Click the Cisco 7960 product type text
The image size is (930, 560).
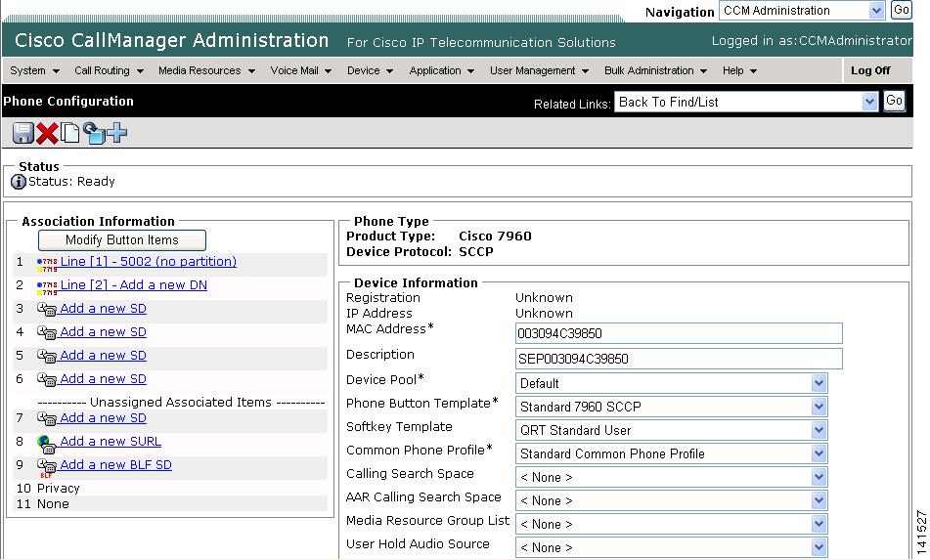[495, 236]
